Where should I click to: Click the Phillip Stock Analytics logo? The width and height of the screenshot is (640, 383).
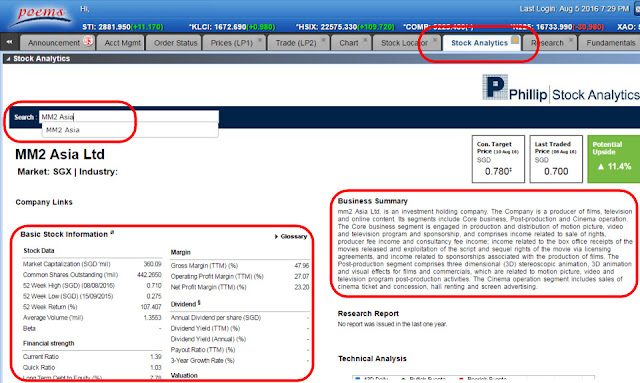point(560,88)
